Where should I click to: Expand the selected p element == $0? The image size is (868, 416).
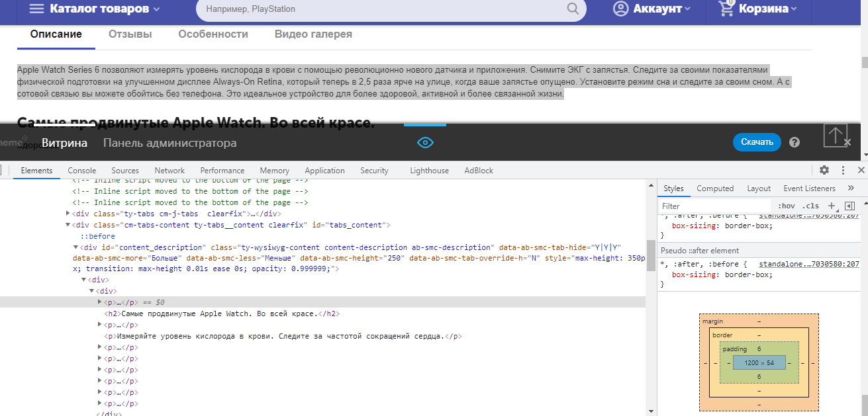pos(100,302)
